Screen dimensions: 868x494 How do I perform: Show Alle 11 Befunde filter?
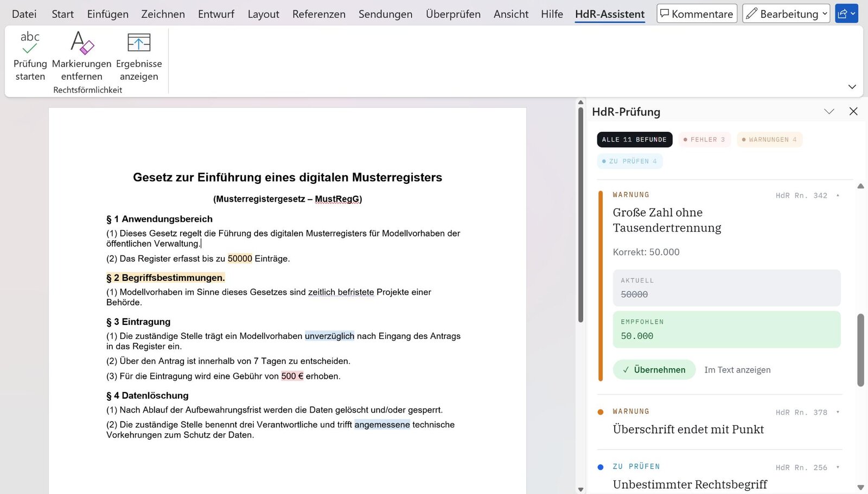tap(635, 139)
